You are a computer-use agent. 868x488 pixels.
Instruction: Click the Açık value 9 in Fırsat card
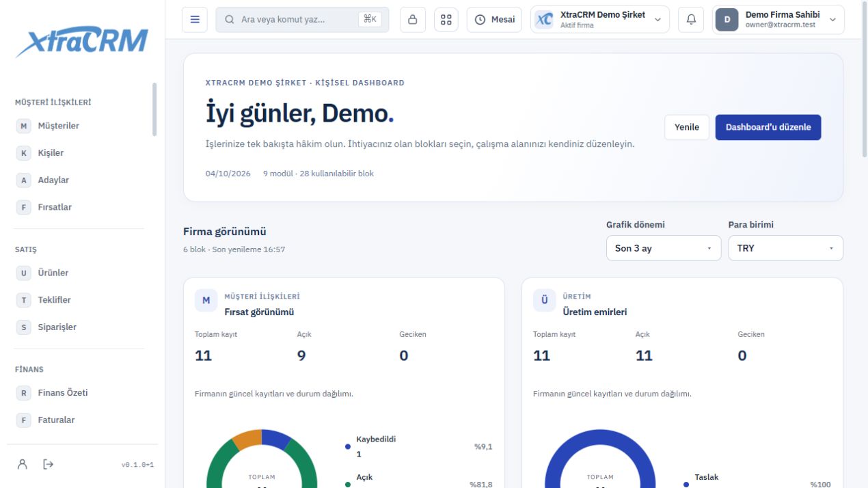(x=301, y=355)
